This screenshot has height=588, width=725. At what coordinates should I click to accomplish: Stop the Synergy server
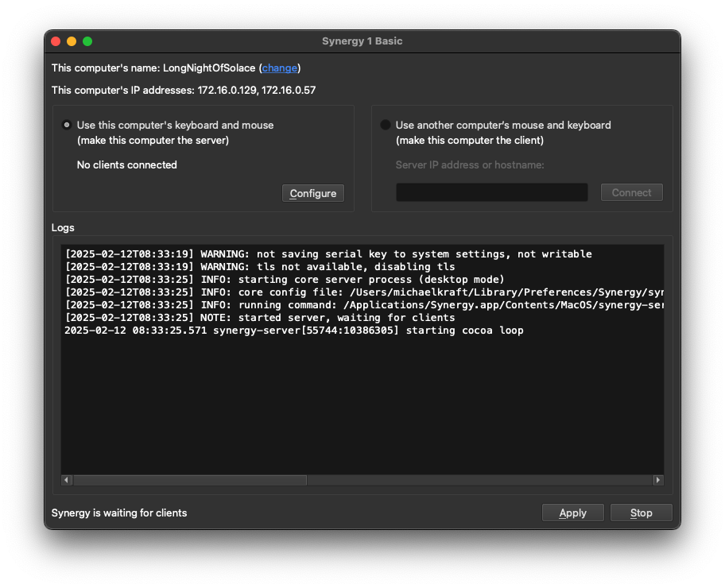642,513
